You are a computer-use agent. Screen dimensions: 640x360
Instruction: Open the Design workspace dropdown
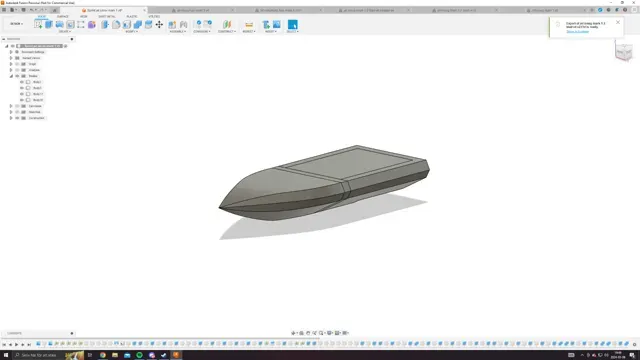click(x=16, y=24)
